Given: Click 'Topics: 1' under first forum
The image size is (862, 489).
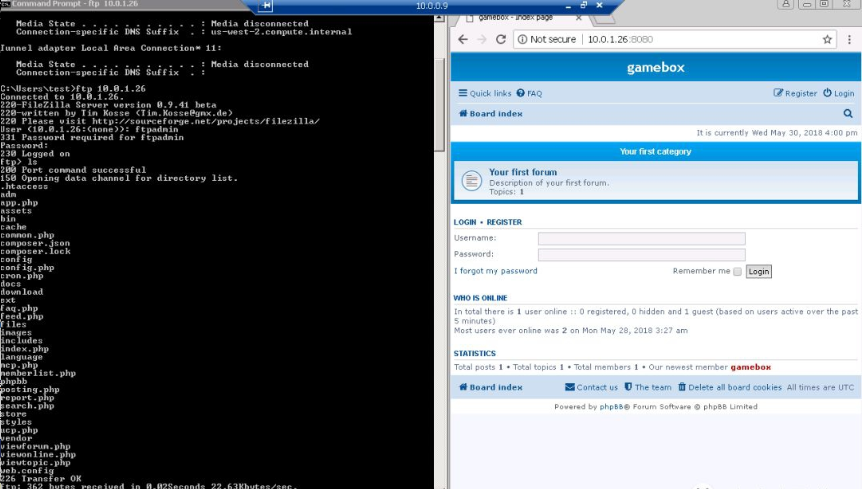Looking at the screenshot, I should (x=506, y=192).
